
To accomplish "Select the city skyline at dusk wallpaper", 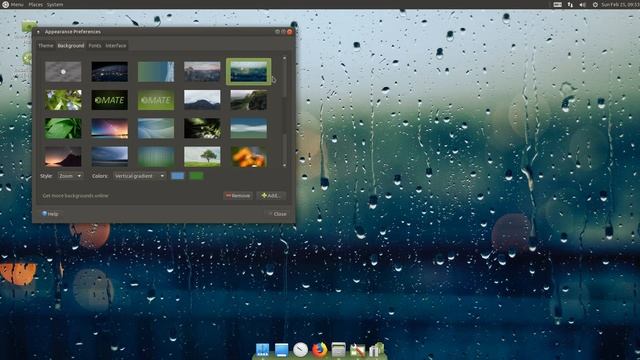I will (202, 72).
